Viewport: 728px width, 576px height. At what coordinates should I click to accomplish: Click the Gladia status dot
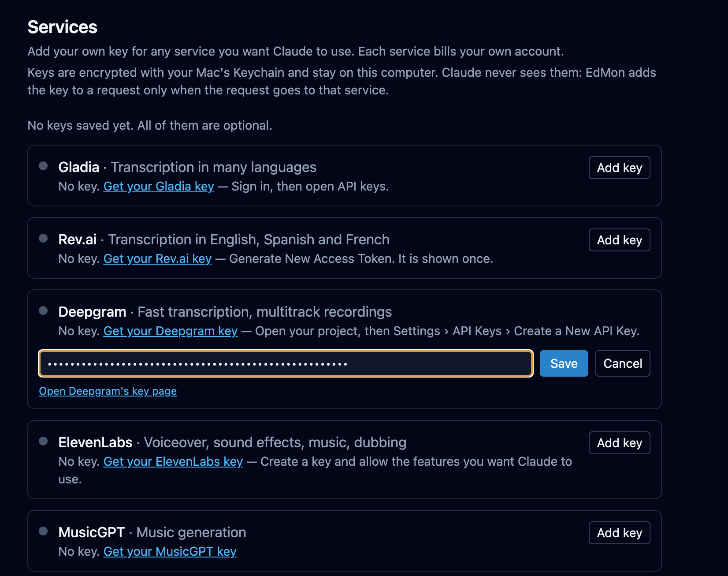point(43,166)
